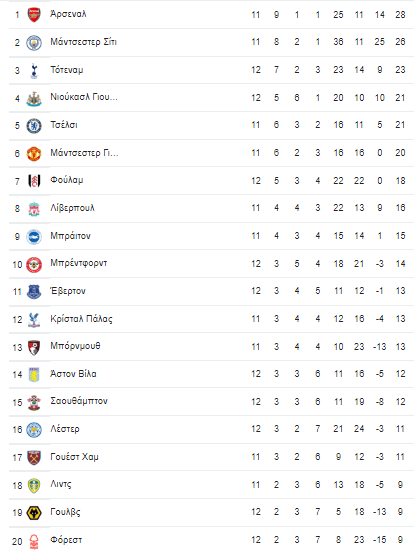414x555 pixels.
Task: Open the Κρίσταλ Πάλας team name
Action: coord(81,319)
